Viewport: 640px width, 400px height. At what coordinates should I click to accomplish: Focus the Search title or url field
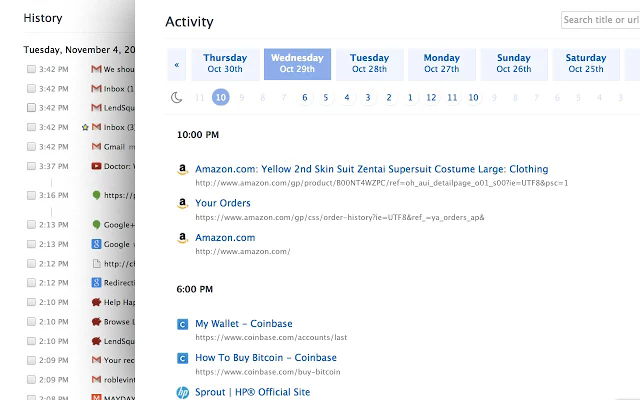[600, 20]
